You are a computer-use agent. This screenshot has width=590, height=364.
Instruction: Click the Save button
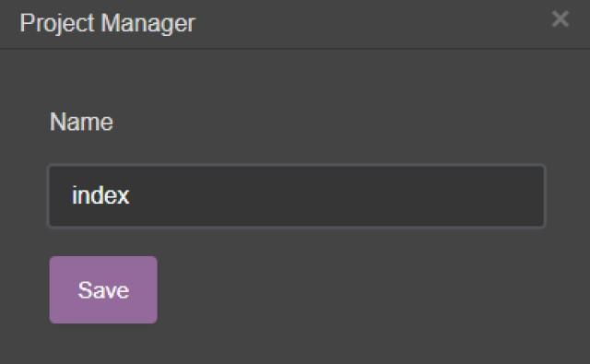tap(103, 289)
